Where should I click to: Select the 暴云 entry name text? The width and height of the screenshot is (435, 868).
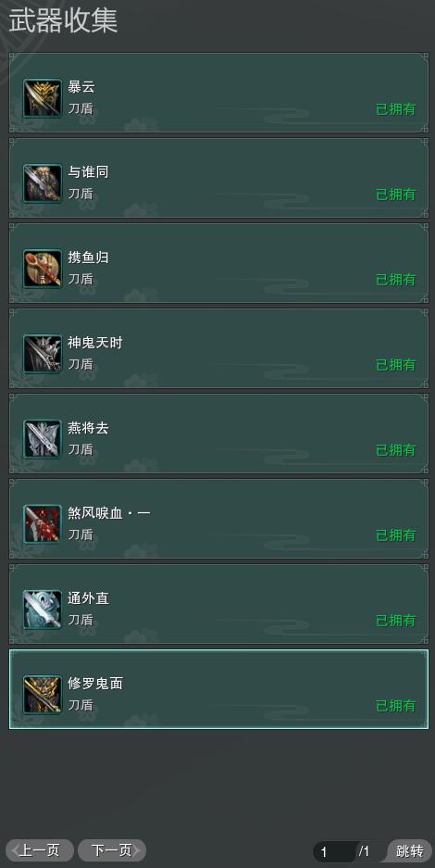[x=81, y=87]
